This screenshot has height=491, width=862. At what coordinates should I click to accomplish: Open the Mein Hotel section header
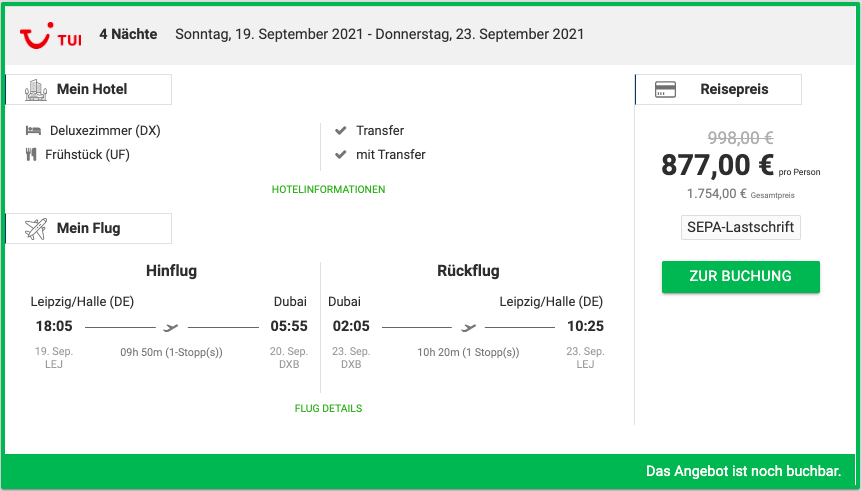[x=89, y=90]
